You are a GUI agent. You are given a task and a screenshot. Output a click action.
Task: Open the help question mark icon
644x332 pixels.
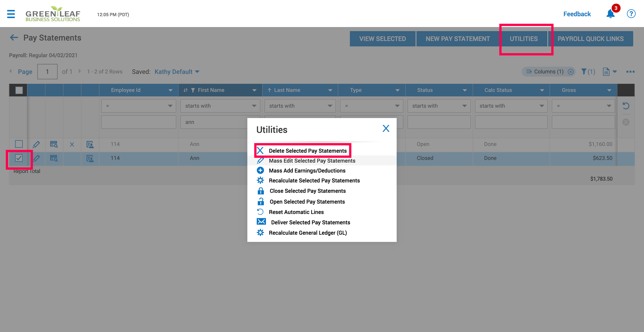[x=631, y=14]
